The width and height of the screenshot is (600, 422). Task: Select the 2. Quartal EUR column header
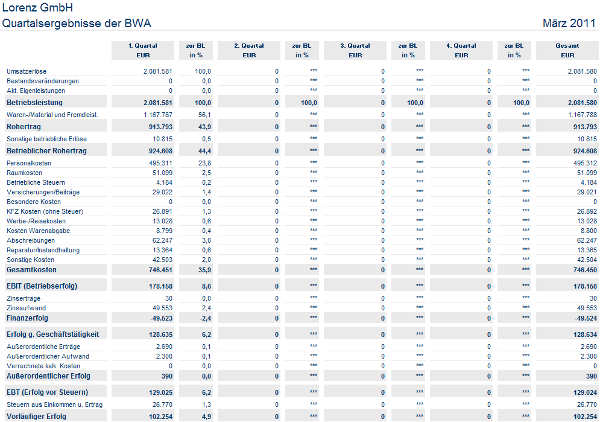[x=249, y=51]
